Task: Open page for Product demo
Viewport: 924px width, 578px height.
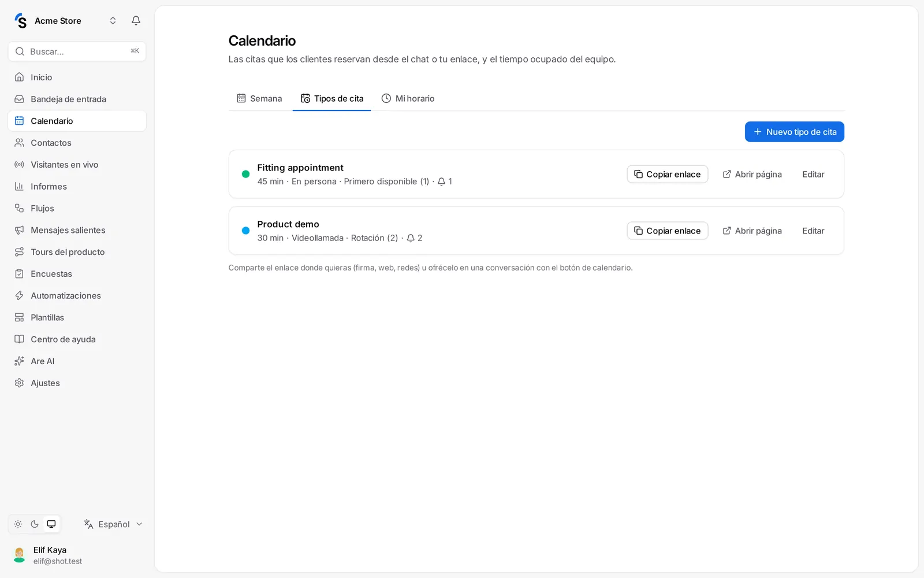Action: [752, 231]
